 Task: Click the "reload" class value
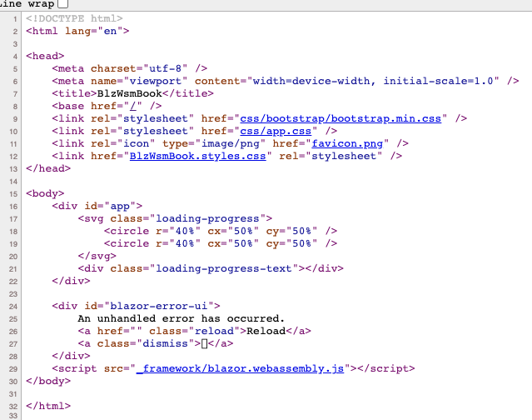pyautogui.click(x=214, y=331)
